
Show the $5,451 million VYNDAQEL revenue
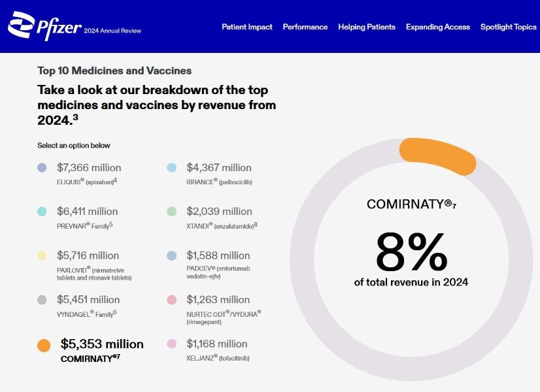pyautogui.click(x=88, y=299)
